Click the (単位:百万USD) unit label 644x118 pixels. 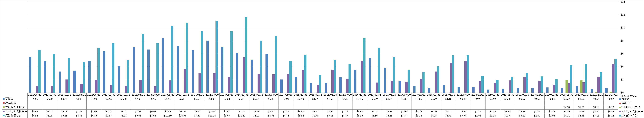click(629, 96)
